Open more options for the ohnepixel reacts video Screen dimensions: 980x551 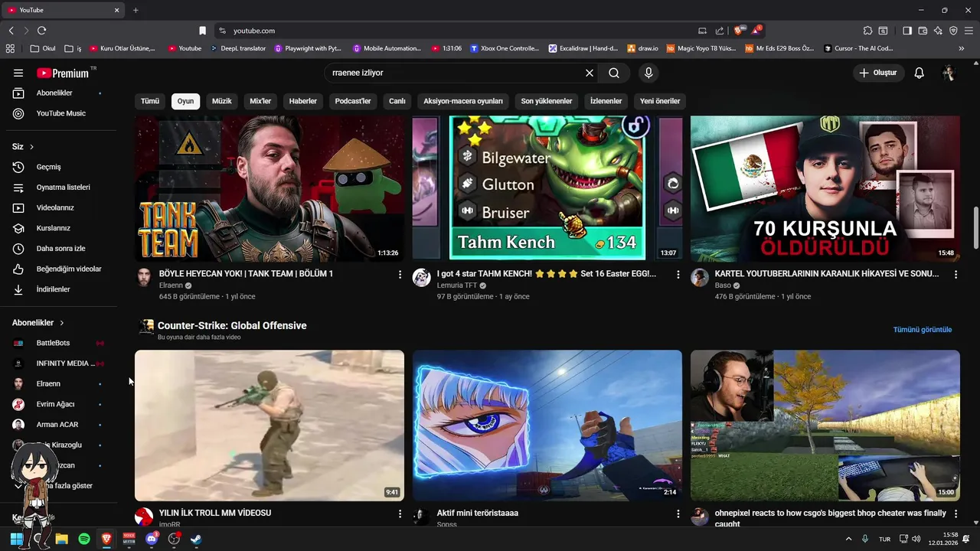955,514
